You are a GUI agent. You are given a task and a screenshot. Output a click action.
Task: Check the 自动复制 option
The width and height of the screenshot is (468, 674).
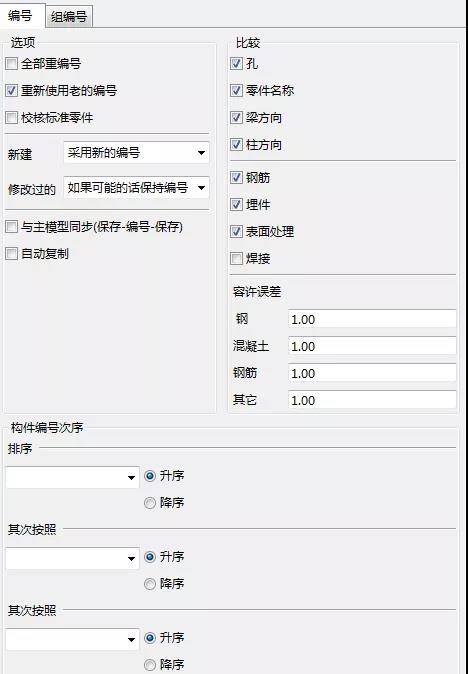click(12, 254)
